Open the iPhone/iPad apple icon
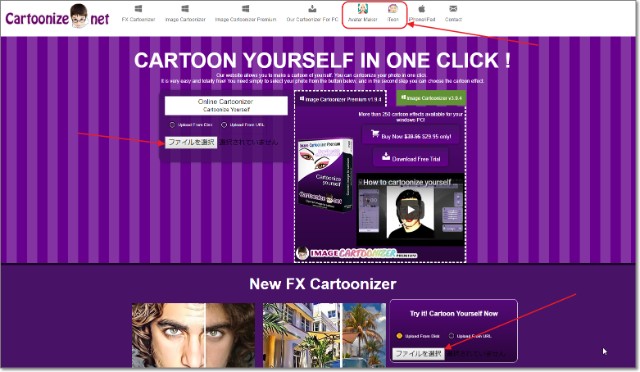640x372 pixels. coord(422,8)
